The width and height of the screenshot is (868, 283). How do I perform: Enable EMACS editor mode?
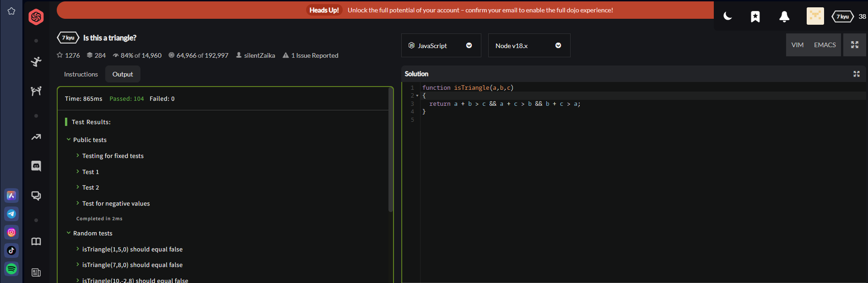pyautogui.click(x=825, y=45)
